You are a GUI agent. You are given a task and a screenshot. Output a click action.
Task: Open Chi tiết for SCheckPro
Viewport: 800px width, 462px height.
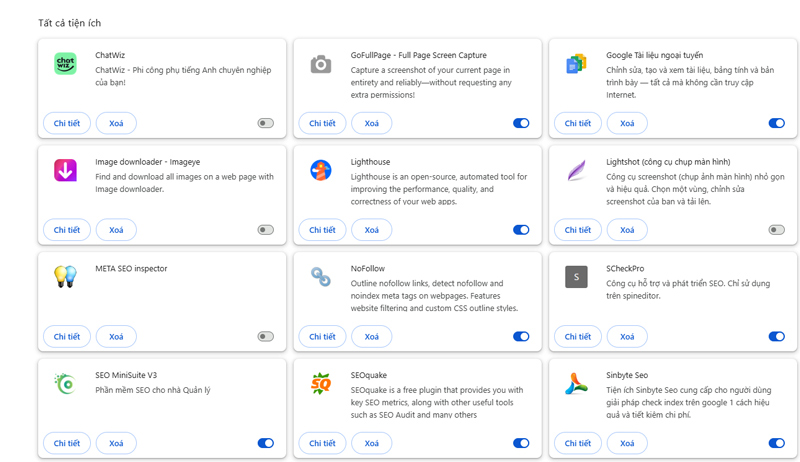(x=578, y=337)
